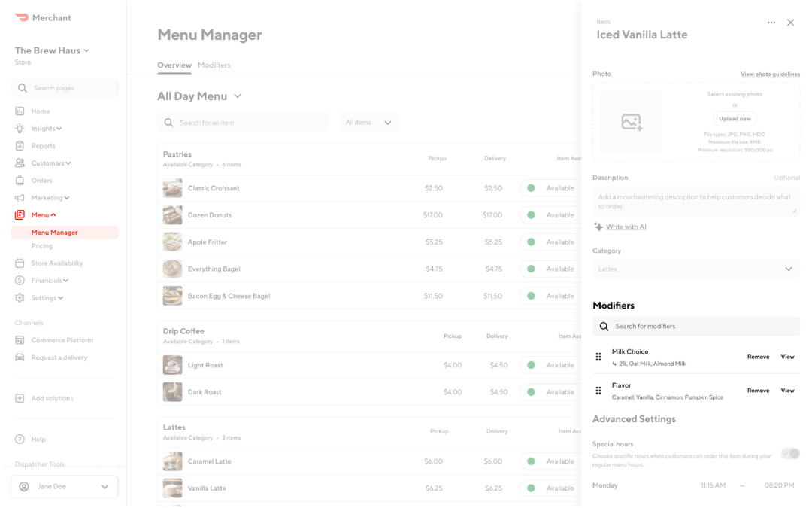This screenshot has height=508, width=812.
Task: Click the modifiers search magnifier icon
Action: tap(604, 326)
